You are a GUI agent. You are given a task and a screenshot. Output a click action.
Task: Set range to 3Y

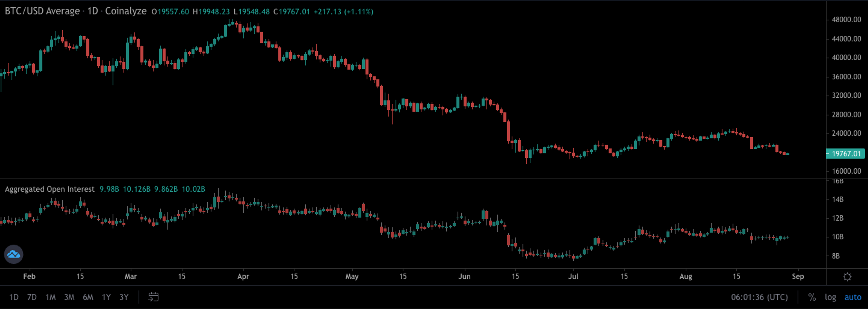(124, 297)
